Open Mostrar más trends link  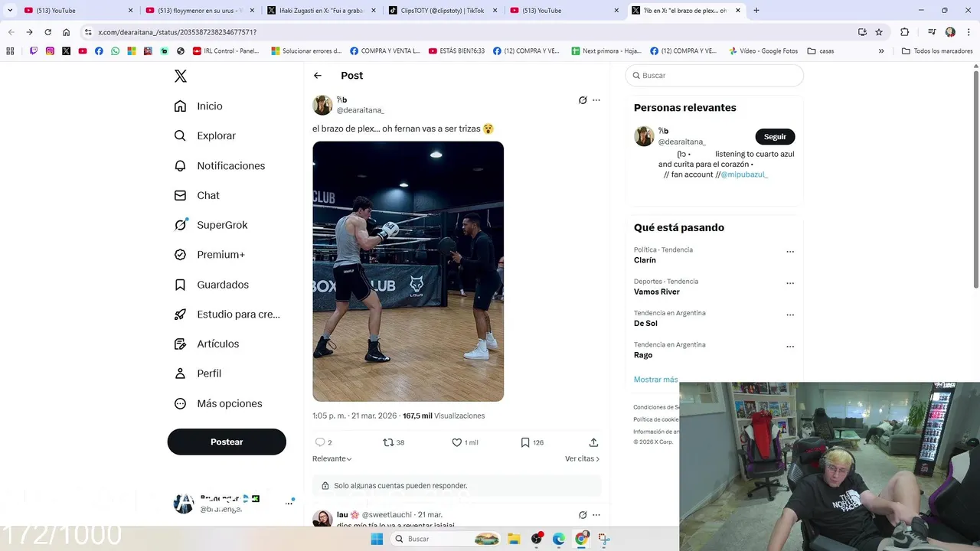pos(655,380)
